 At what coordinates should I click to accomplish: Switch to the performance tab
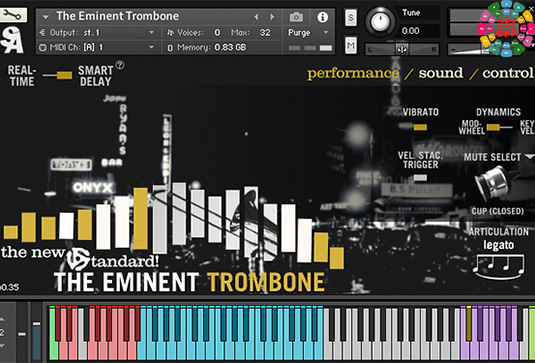coord(353,73)
